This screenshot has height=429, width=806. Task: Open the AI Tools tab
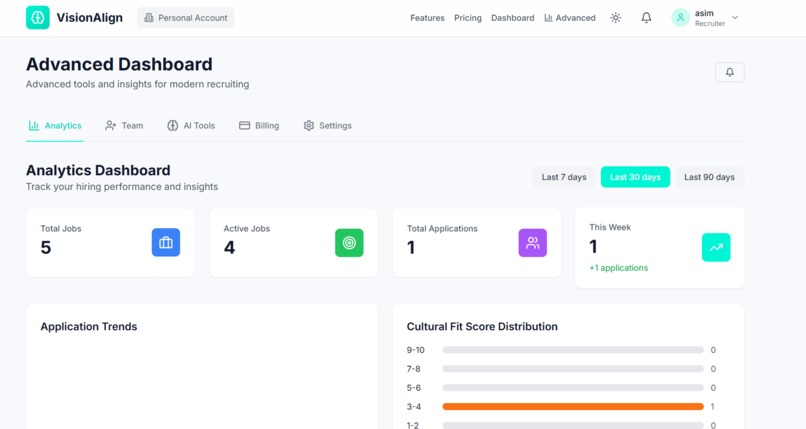click(191, 125)
